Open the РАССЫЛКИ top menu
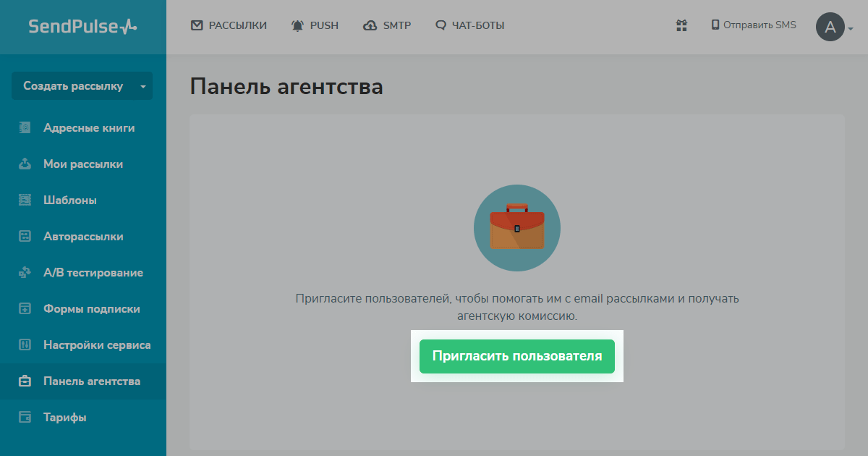This screenshot has height=456, width=868. tap(229, 25)
